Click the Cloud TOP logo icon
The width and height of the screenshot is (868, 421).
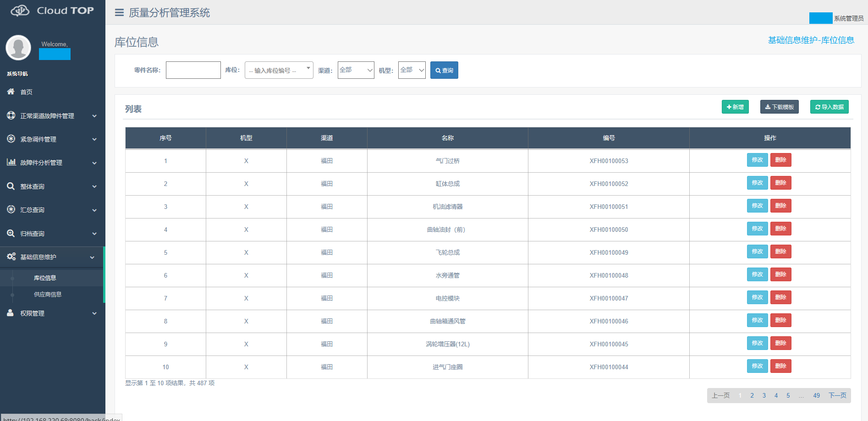20,11
